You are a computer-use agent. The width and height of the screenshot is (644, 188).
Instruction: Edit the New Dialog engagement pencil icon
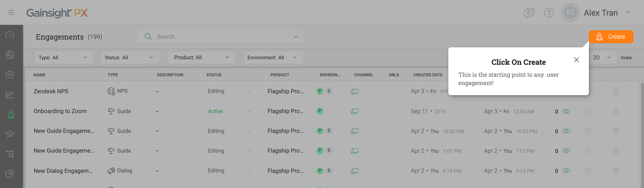[587, 171]
